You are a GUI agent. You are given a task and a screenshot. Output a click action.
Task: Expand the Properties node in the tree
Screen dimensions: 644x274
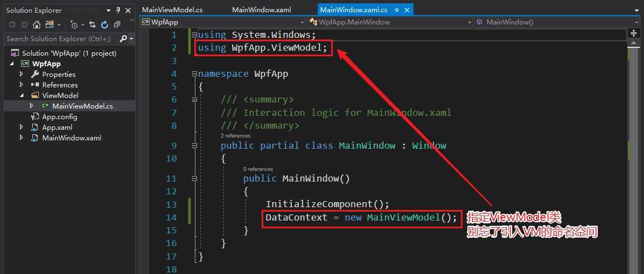pos(22,75)
